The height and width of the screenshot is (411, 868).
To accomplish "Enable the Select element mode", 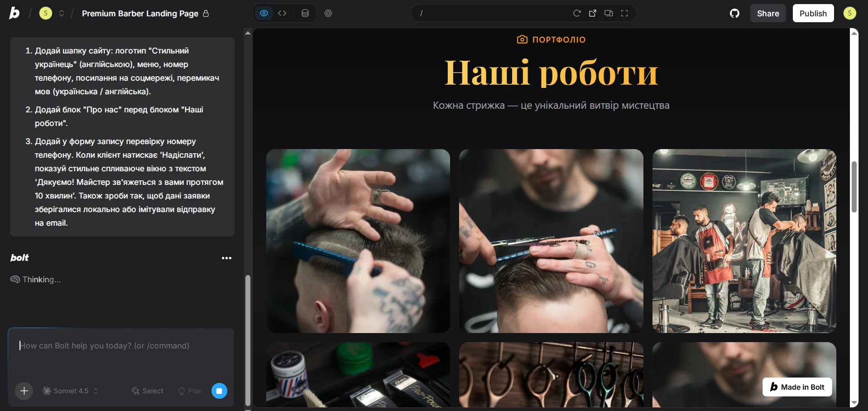I will (x=147, y=391).
